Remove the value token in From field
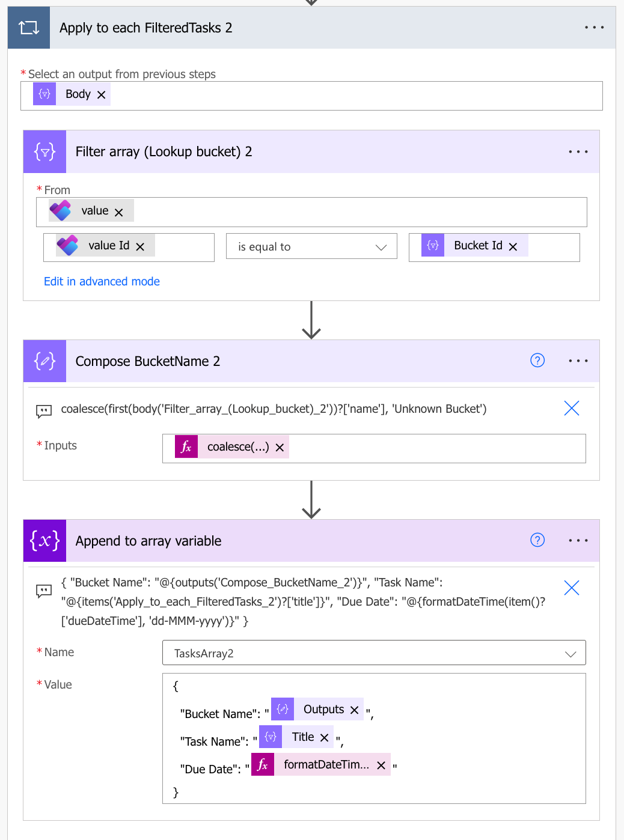This screenshot has width=624, height=840. (x=119, y=212)
